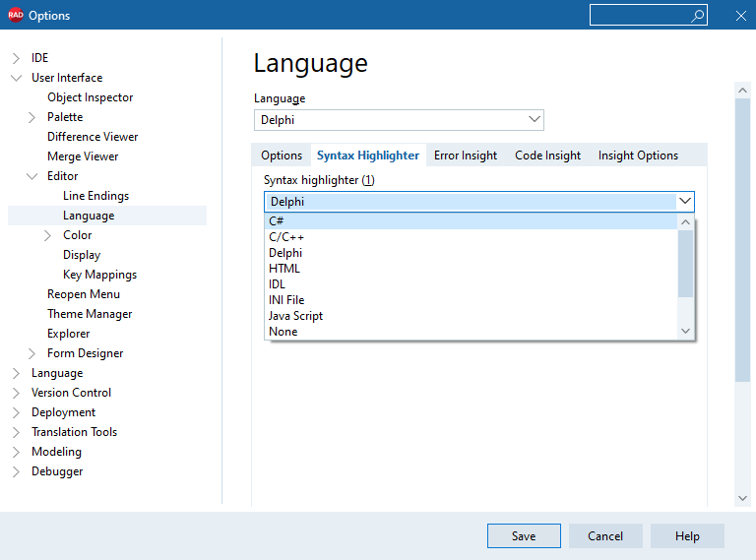
Task: Select Object Inspector in the tree
Action: coord(91,97)
